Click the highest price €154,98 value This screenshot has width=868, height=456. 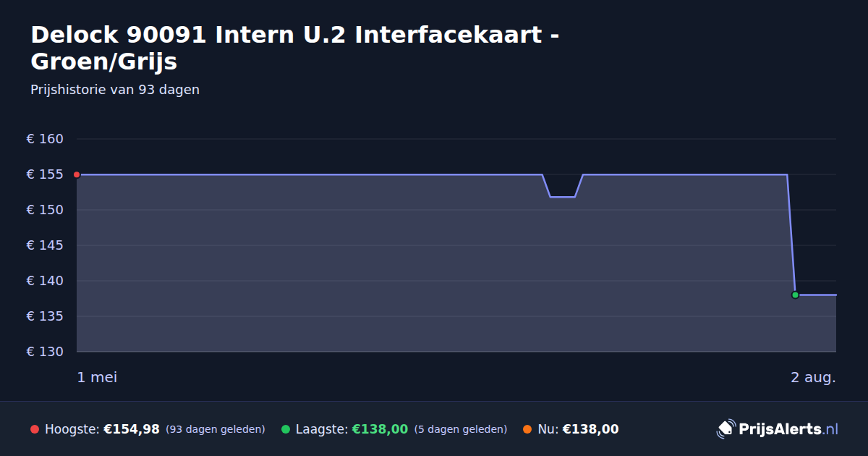(132, 429)
